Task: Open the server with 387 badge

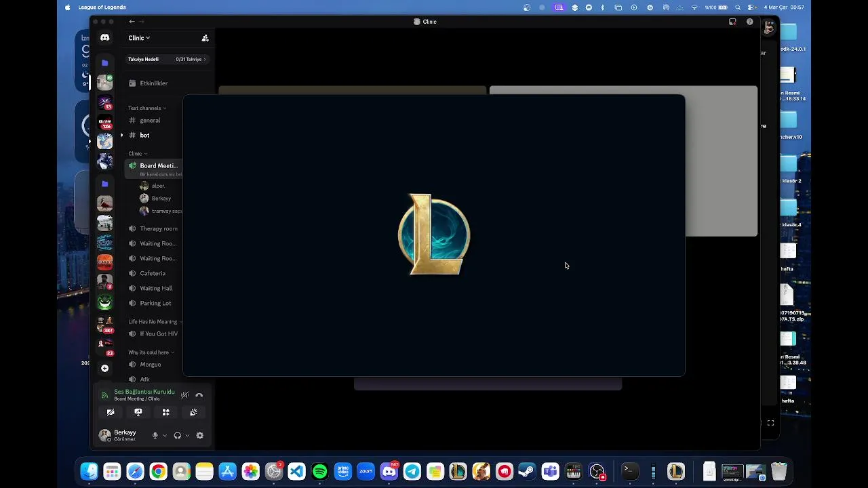Action: tap(104, 325)
